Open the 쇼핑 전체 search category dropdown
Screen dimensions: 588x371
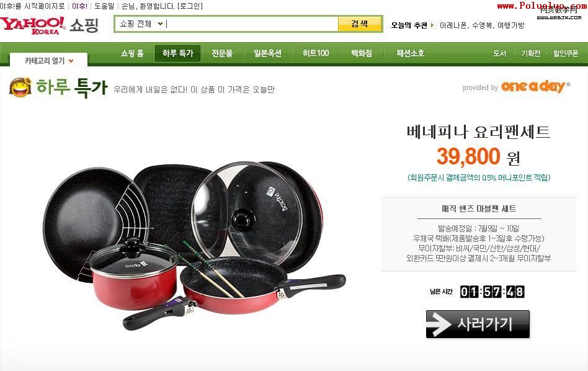point(141,24)
